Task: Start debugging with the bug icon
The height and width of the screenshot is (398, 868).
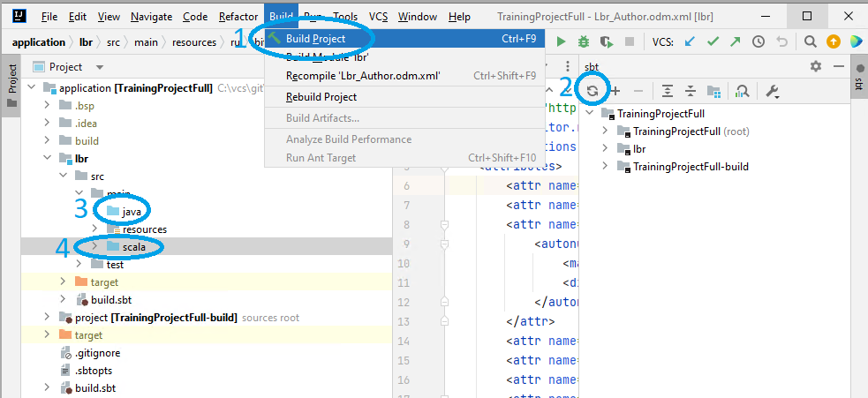Action: click(584, 41)
